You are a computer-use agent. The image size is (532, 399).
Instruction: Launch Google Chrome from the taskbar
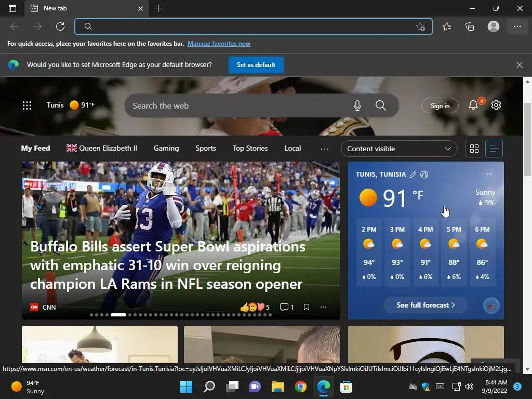[x=301, y=387]
